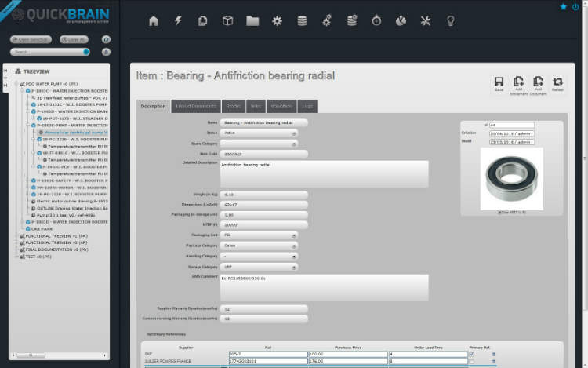Click the Open Selection button
The width and height of the screenshot is (588, 368).
point(31,39)
